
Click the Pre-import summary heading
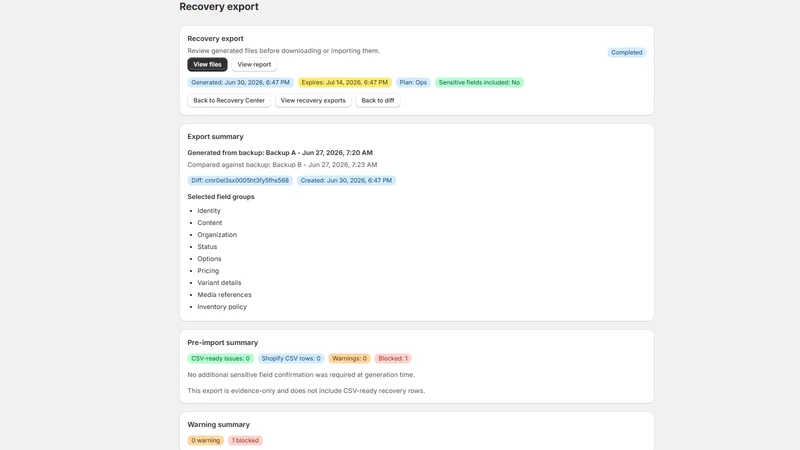pos(222,342)
